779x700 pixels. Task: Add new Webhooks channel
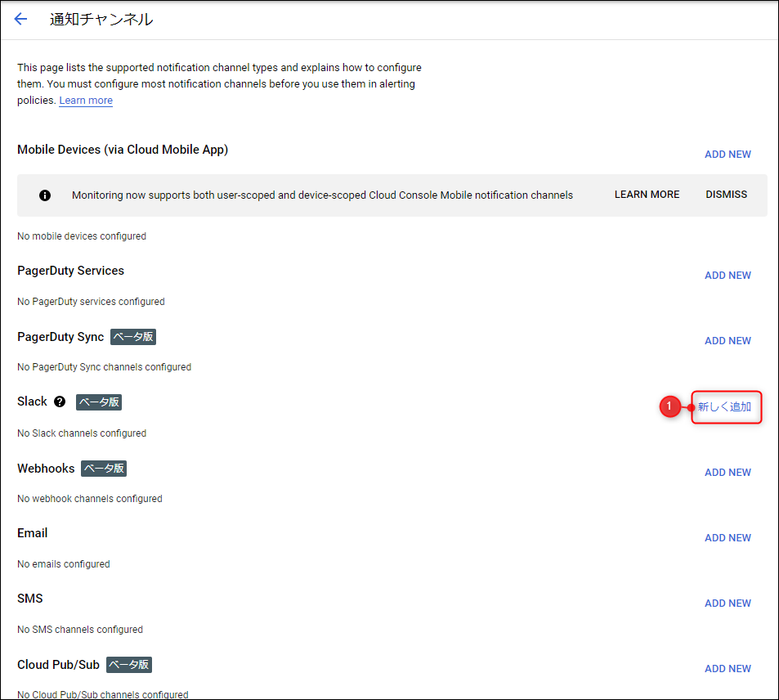(728, 473)
